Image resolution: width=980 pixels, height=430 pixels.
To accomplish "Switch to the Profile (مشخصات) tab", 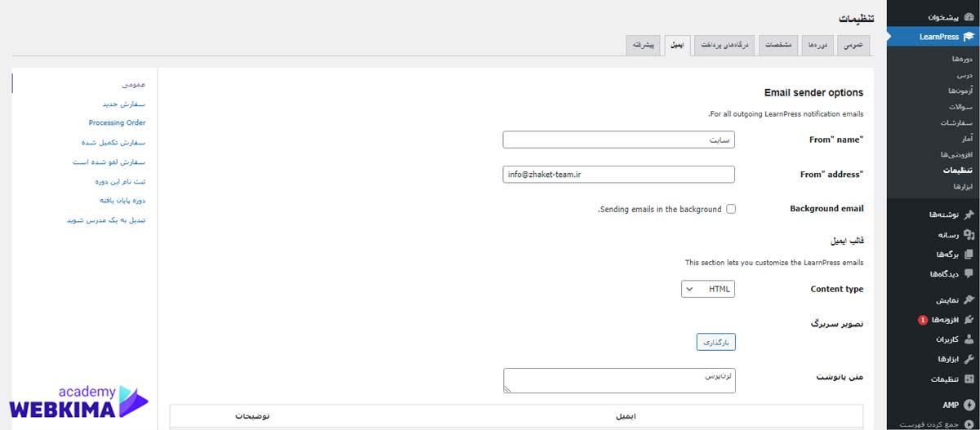I will [777, 45].
